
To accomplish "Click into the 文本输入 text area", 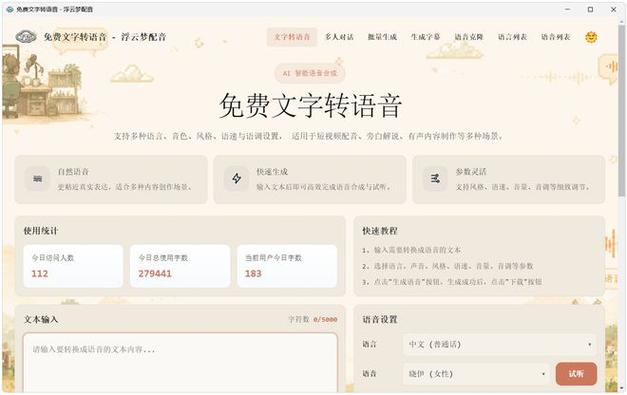I will (x=180, y=363).
